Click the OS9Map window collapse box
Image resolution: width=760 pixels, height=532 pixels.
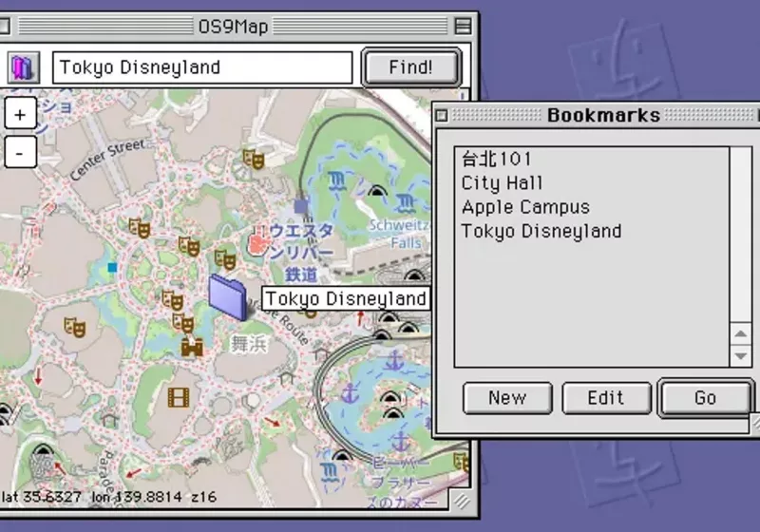463,26
